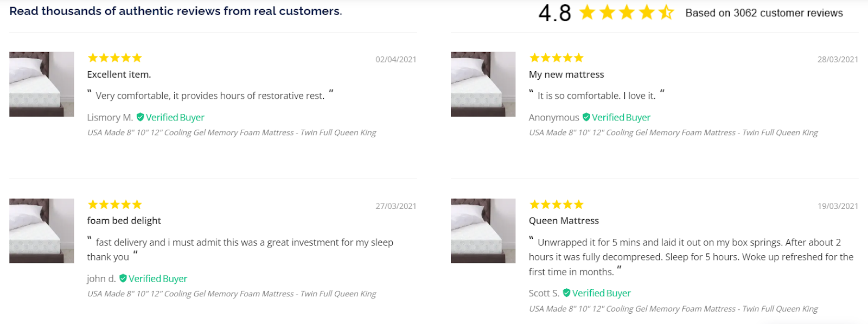868x324 pixels.
Task: Open mattress thumbnail in john d.'s review
Action: click(x=42, y=231)
